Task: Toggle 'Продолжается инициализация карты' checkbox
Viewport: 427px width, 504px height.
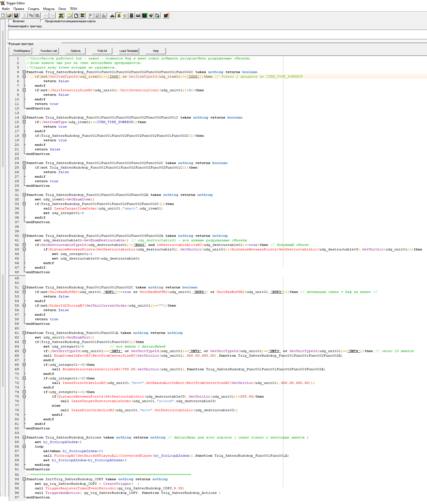Action: [42, 21]
